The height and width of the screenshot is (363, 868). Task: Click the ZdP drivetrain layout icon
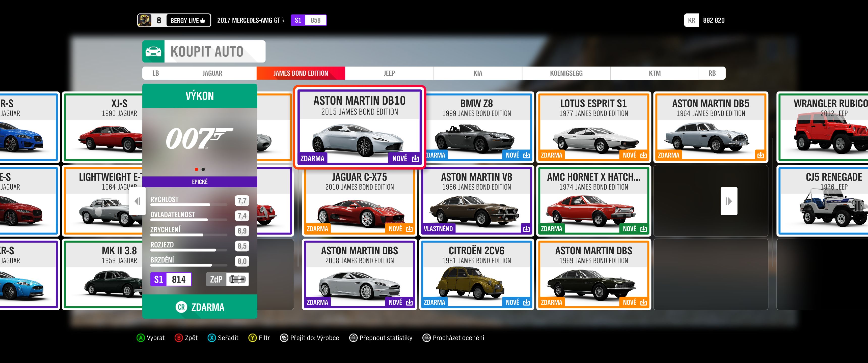(x=237, y=279)
